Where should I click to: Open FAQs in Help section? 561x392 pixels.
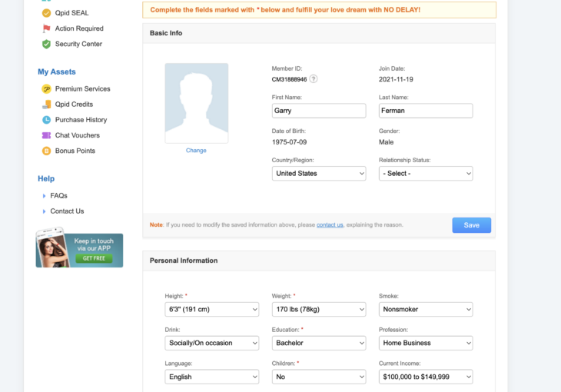coord(58,196)
